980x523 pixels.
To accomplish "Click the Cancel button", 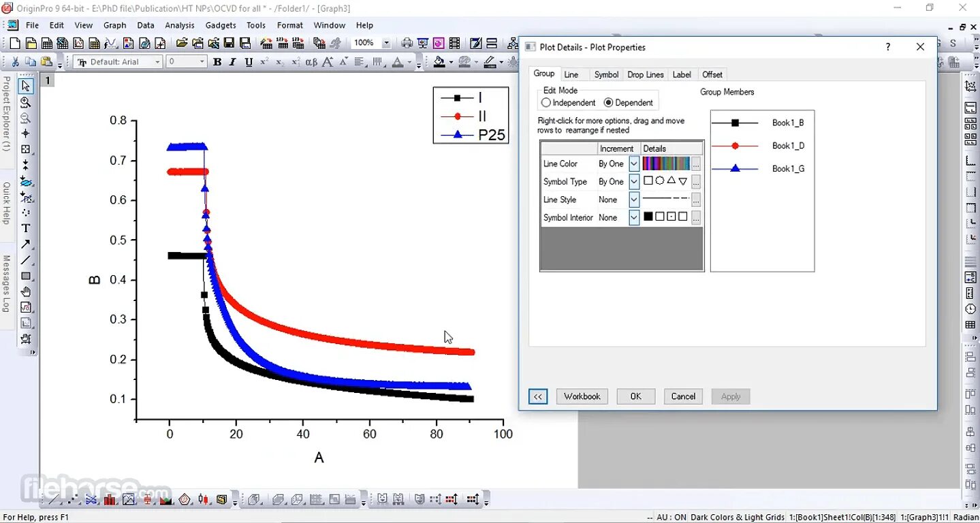I will point(683,396).
